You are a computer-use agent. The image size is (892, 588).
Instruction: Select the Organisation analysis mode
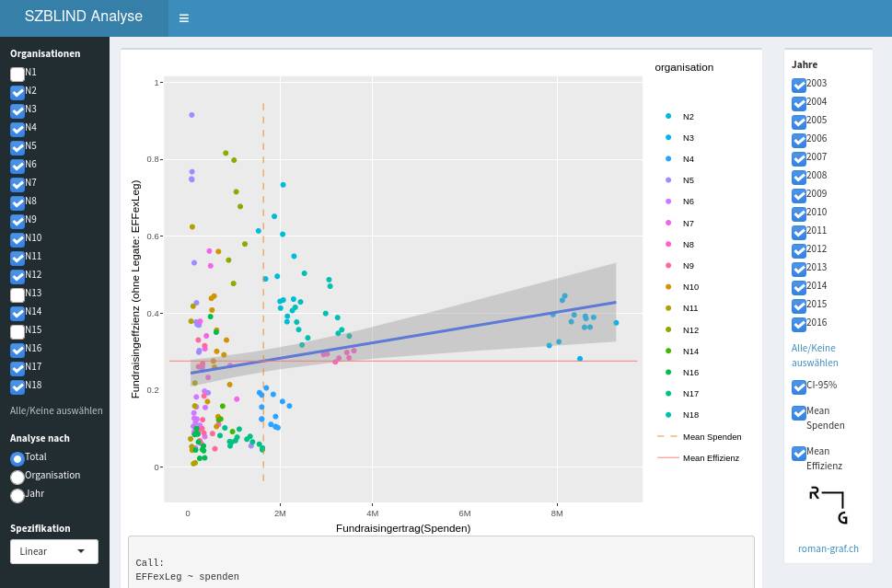click(17, 477)
